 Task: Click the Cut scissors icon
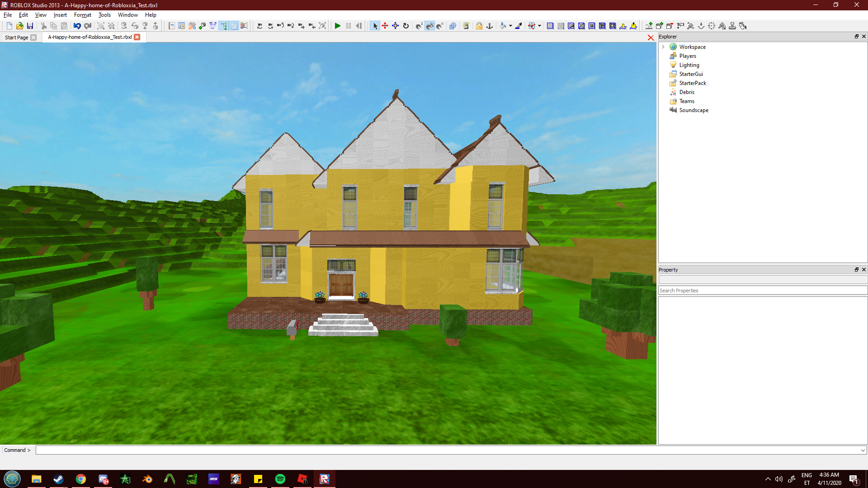pos(44,26)
